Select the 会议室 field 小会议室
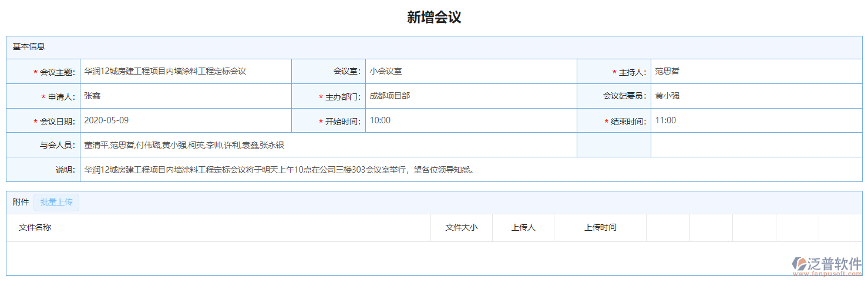Viewport: 868px width, 283px height. pyautogui.click(x=471, y=71)
